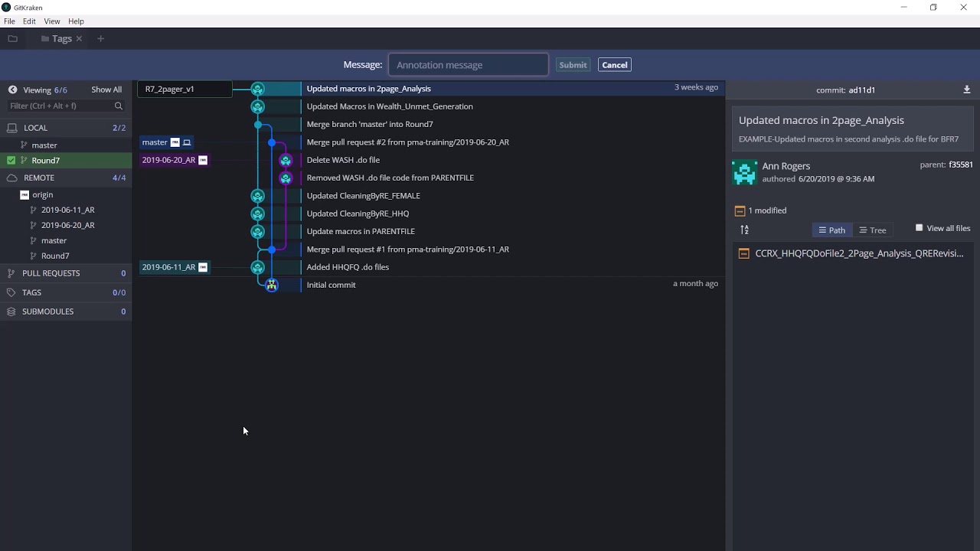Image resolution: width=980 pixels, height=551 pixels.
Task: Select remote branch 2019-06-20_AR in the sidebar
Action: tap(68, 225)
